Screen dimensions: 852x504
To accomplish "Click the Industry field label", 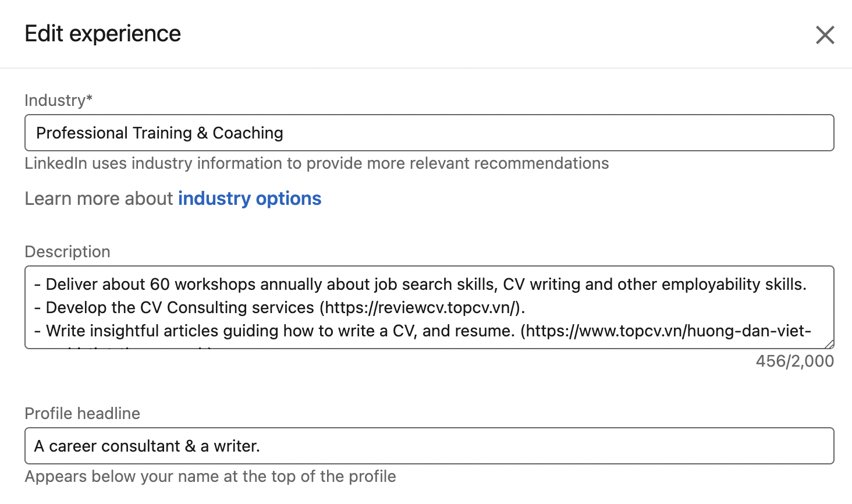I will (58, 101).
